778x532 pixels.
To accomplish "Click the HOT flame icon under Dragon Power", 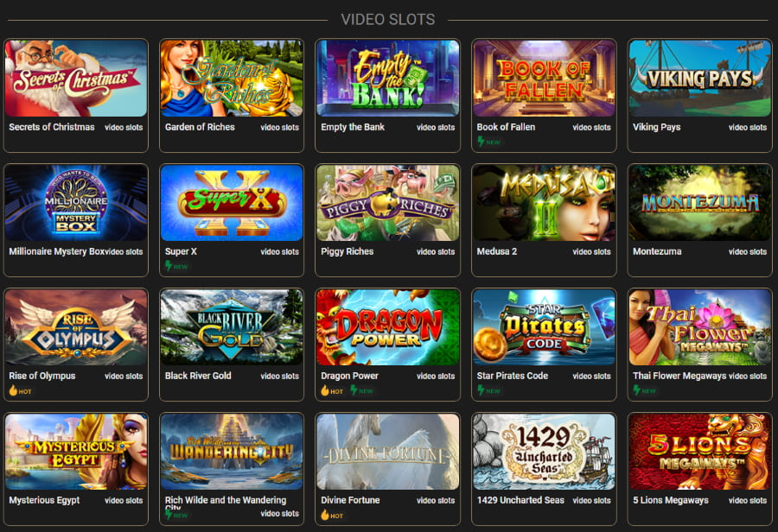I will pyautogui.click(x=325, y=390).
